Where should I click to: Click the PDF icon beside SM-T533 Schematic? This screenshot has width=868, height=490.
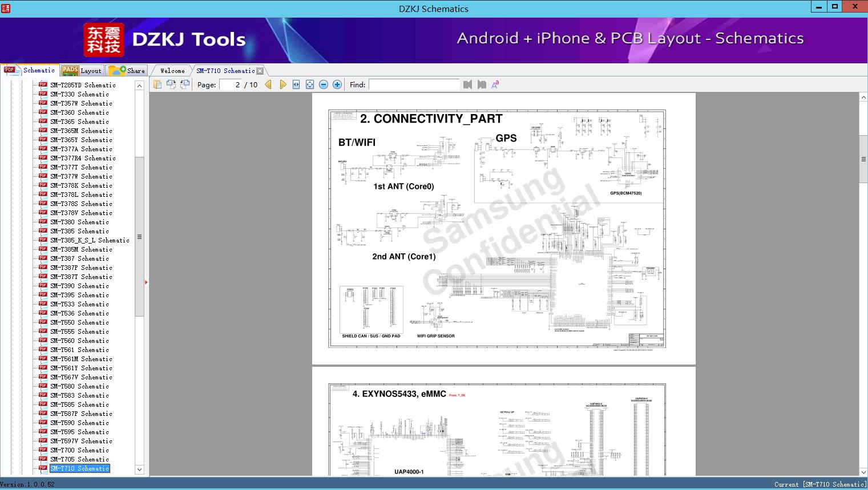(x=43, y=303)
